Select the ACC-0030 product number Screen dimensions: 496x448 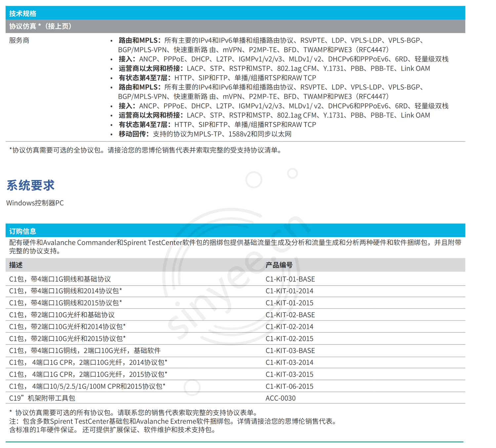pyautogui.click(x=280, y=398)
